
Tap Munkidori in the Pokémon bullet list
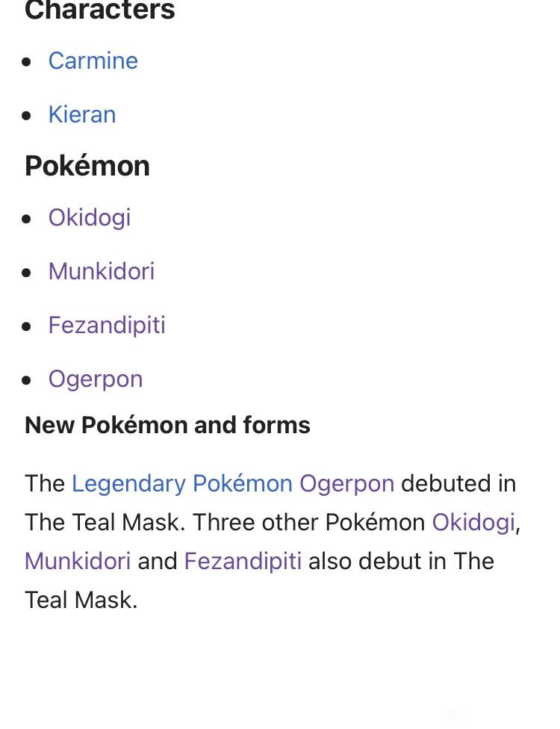(x=102, y=272)
